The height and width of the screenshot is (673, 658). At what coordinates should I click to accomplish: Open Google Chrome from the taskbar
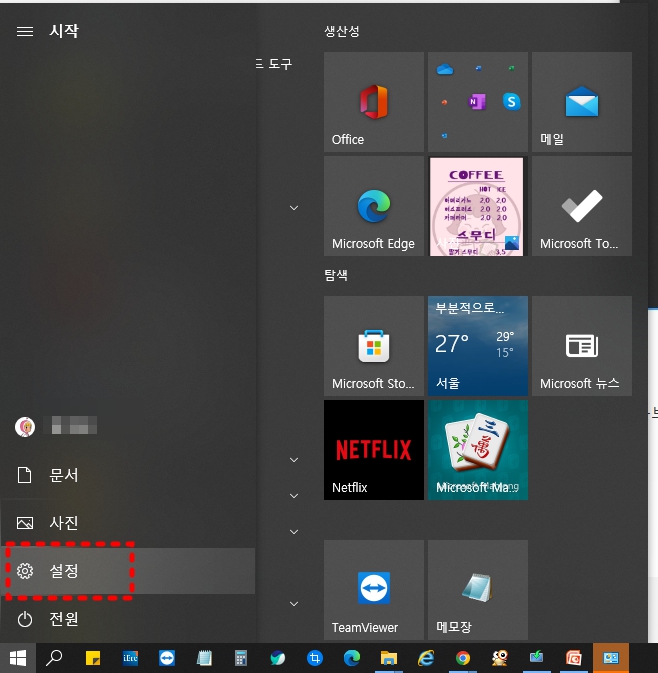(463, 658)
